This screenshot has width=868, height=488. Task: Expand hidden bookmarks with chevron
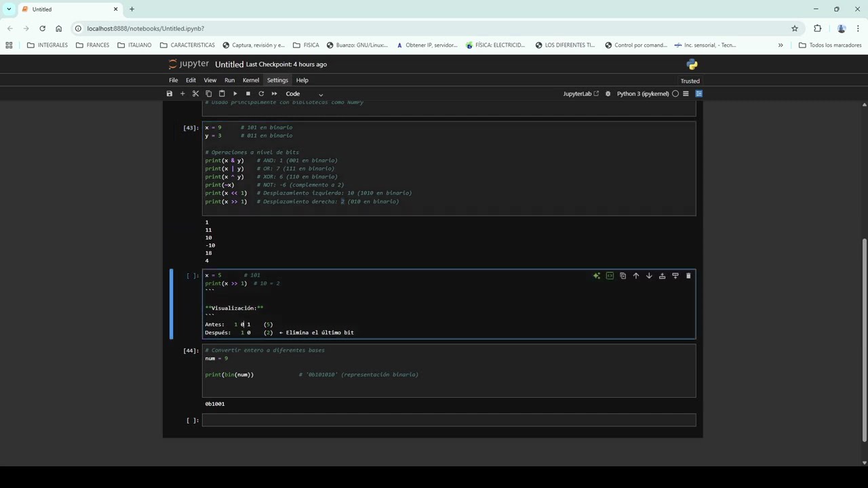tap(781, 45)
